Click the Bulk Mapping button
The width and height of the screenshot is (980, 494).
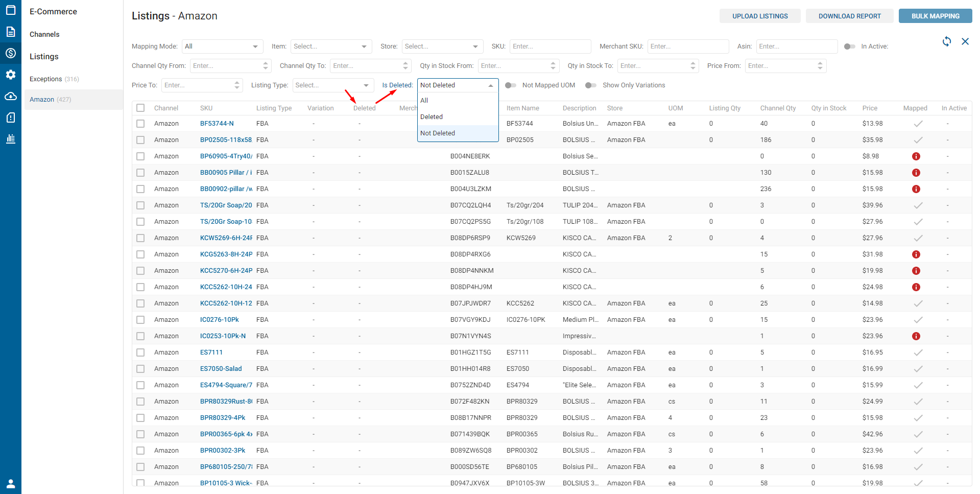[x=935, y=16]
